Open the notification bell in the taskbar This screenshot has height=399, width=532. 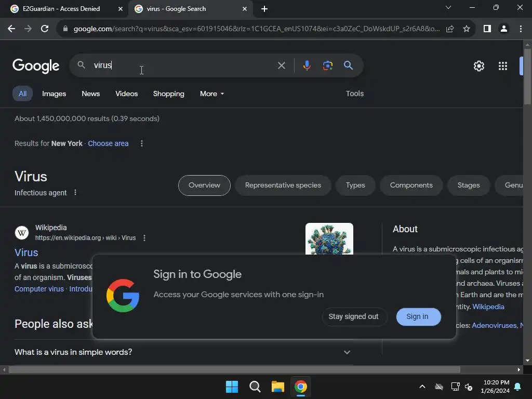(518, 387)
